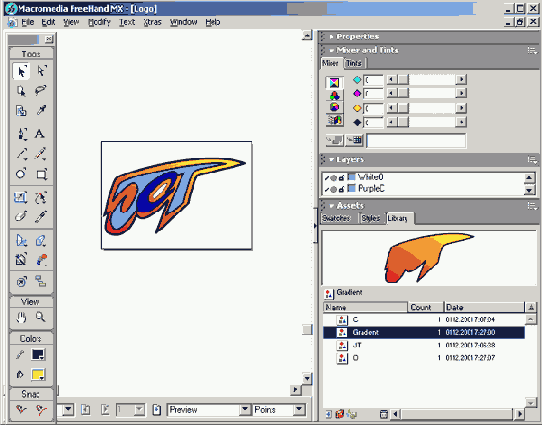Screen dimensions: 542x425
Task: Open the Modify menu
Action: [x=99, y=22]
